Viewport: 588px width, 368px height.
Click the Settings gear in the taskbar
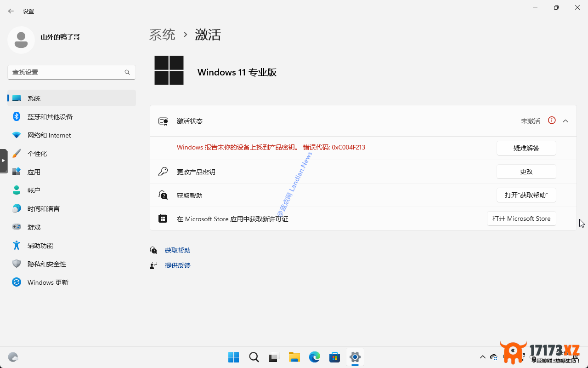point(355,357)
